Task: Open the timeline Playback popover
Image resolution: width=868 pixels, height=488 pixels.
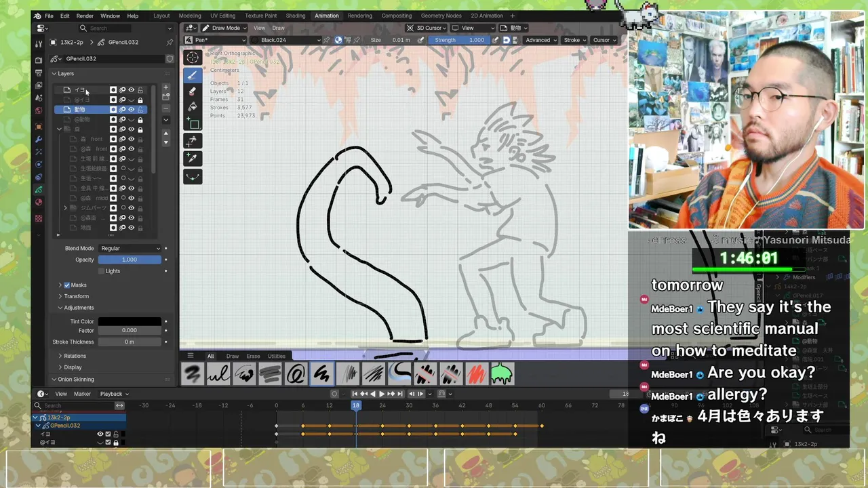Action: coord(113,394)
